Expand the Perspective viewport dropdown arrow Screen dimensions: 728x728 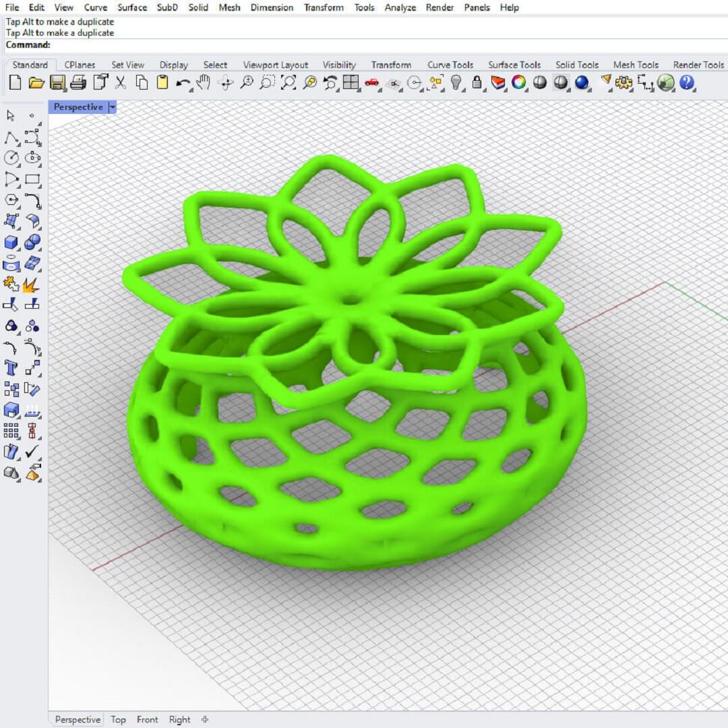pyautogui.click(x=112, y=107)
